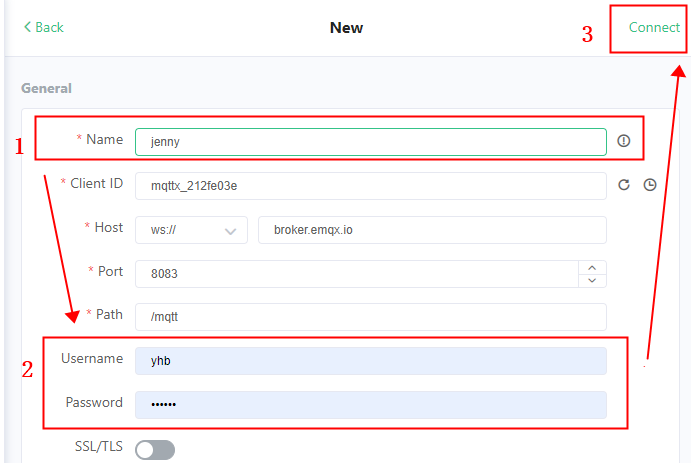
Task: Click the clock icon next to Client ID
Action: pyautogui.click(x=649, y=185)
